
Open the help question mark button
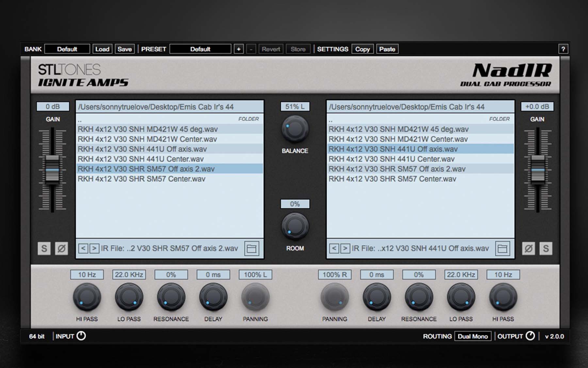(x=563, y=49)
